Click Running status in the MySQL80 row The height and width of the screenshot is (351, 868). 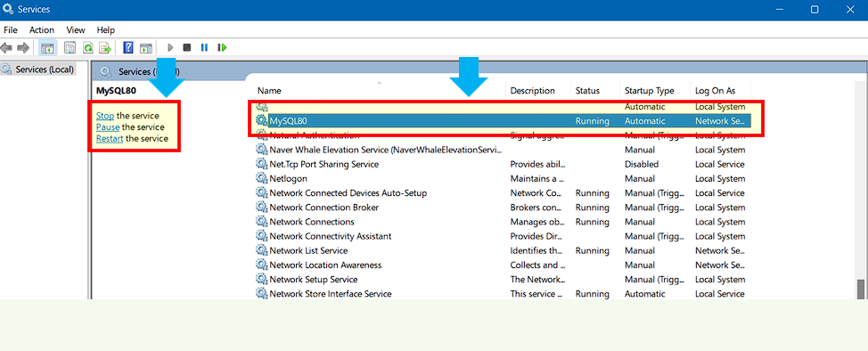pos(593,120)
